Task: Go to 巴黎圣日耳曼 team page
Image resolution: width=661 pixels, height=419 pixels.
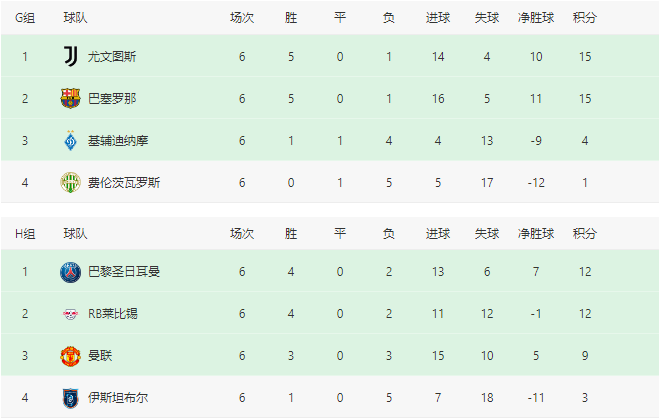Action: [124, 271]
